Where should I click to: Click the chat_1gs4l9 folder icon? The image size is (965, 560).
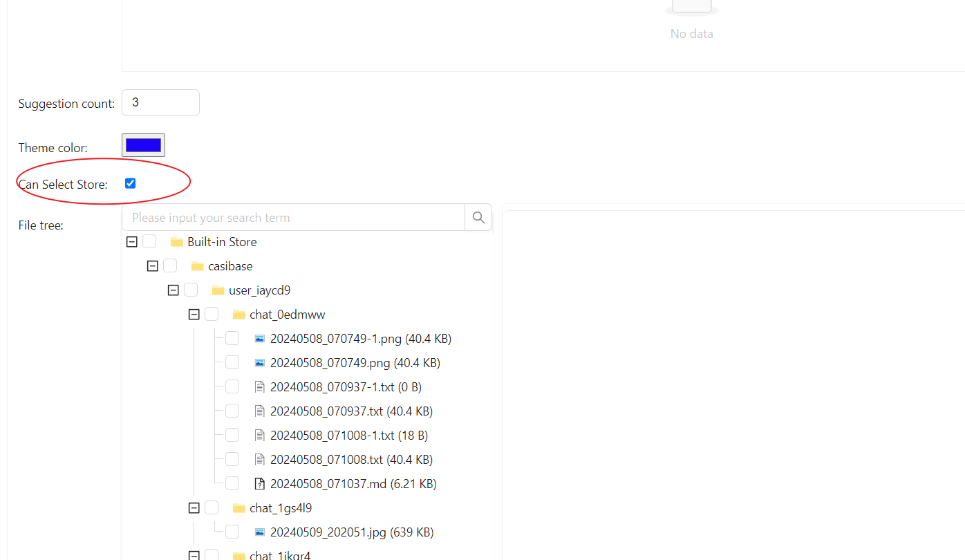click(239, 508)
